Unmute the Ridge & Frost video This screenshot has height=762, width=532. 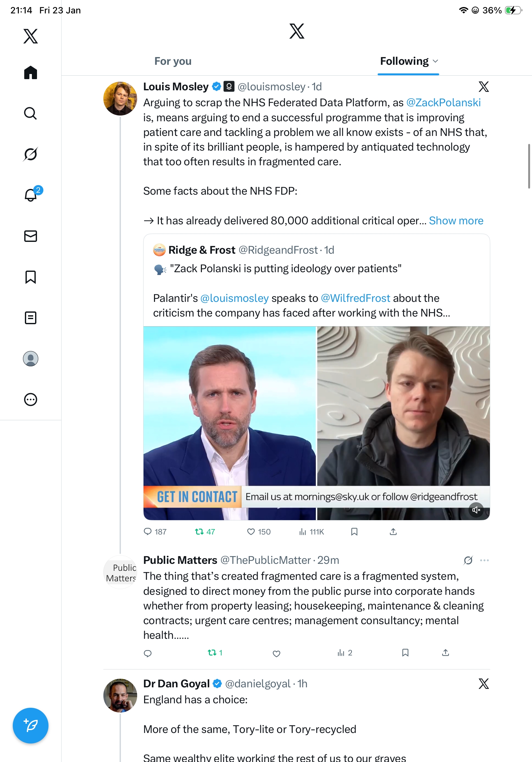[x=476, y=510]
